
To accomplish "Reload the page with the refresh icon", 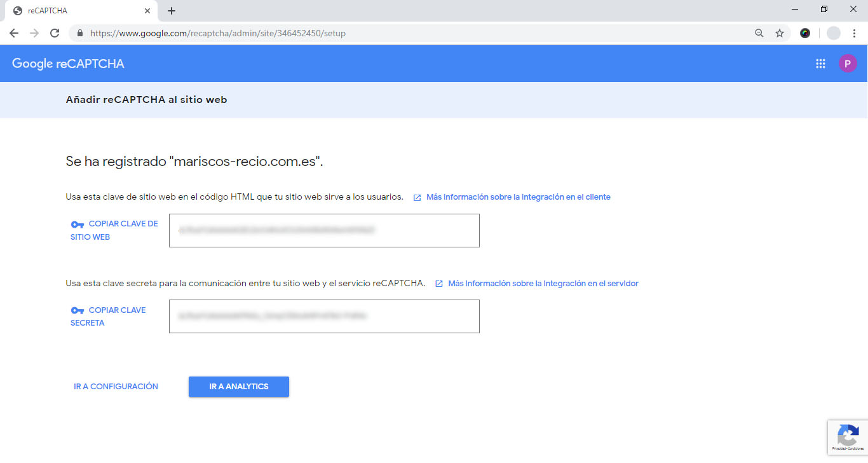I will click(55, 33).
